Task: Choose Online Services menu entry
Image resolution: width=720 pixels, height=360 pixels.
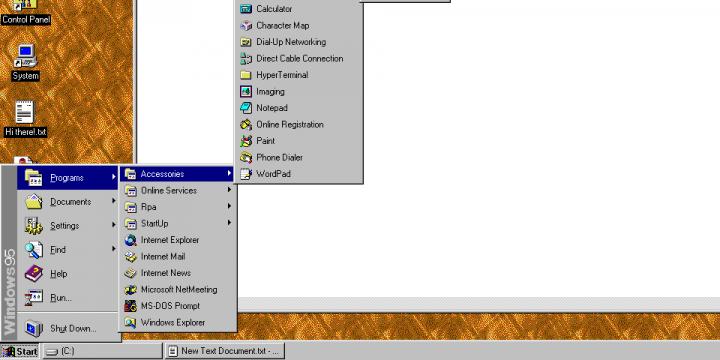Action: 178,191
